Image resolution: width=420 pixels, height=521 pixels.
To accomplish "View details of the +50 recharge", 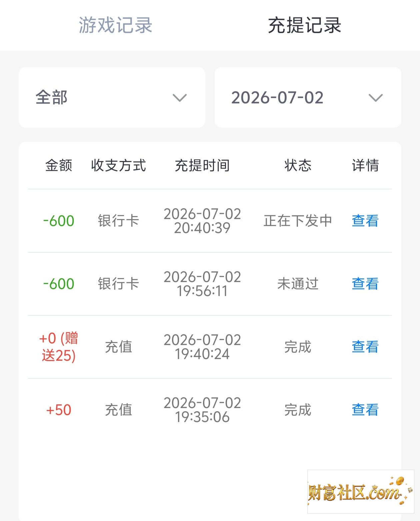I will point(365,410).
